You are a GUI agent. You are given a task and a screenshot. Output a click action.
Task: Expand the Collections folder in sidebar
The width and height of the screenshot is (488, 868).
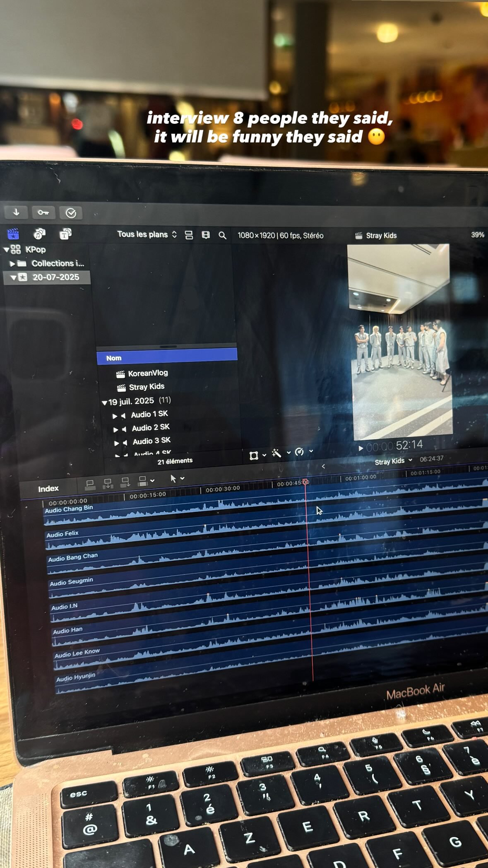pyautogui.click(x=12, y=263)
